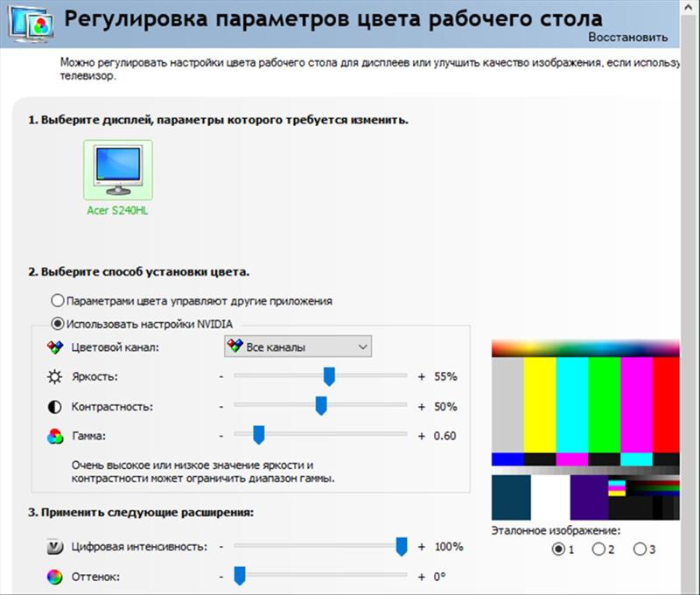Click the Оттенок slider handle
This screenshot has width=700, height=595.
click(240, 577)
